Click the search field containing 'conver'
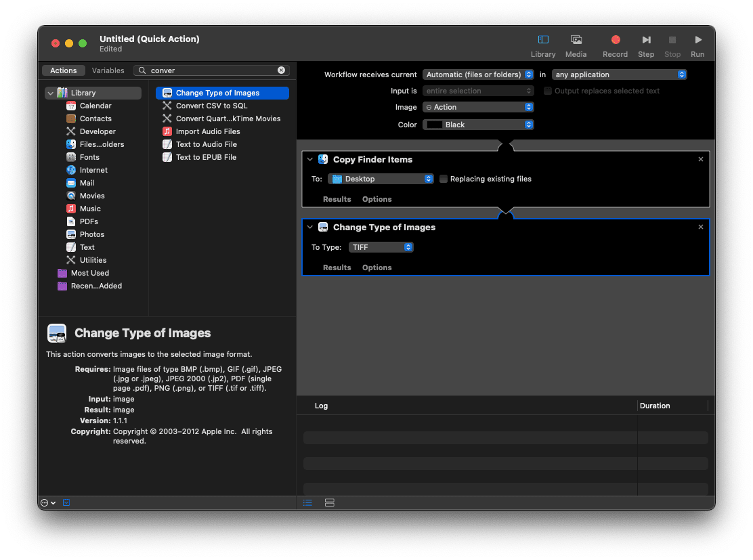753x560 pixels. 211,70
